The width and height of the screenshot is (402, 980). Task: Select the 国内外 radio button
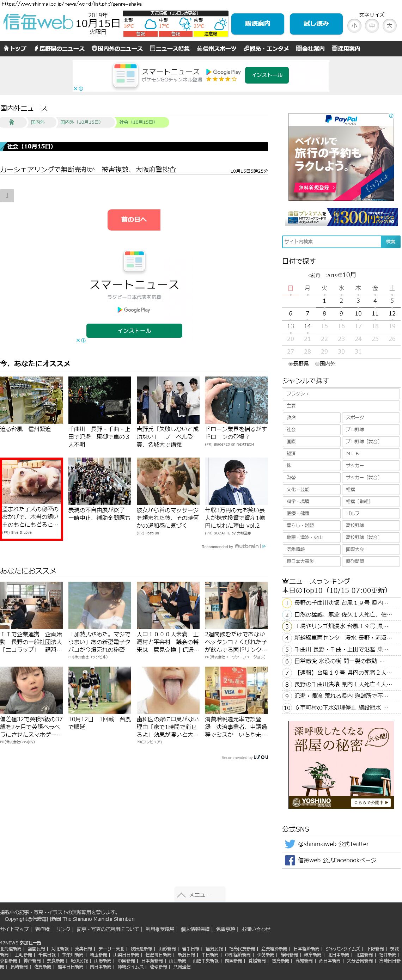tap(317, 364)
